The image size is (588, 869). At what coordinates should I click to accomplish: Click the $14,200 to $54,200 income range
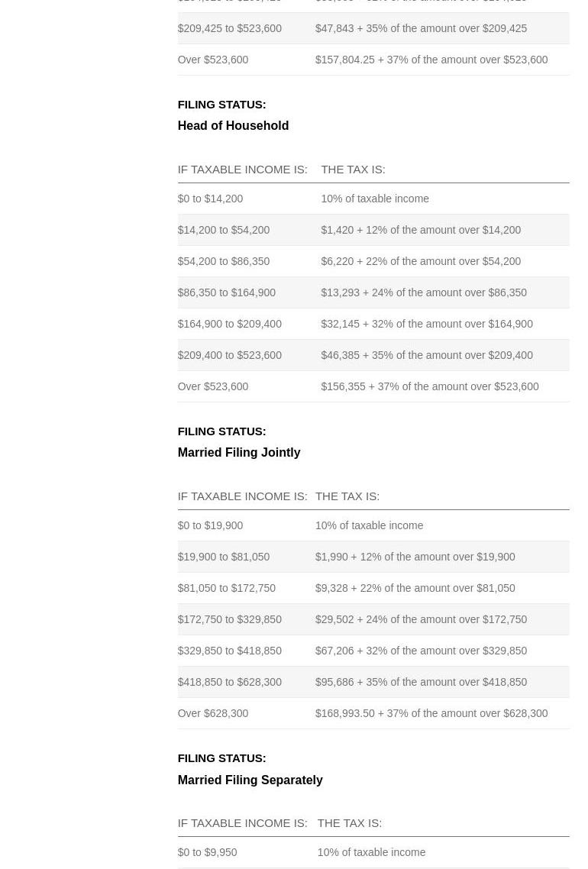point(223,230)
